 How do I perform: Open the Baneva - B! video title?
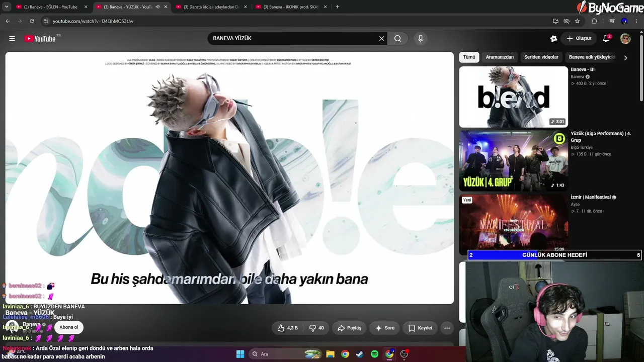tap(583, 69)
